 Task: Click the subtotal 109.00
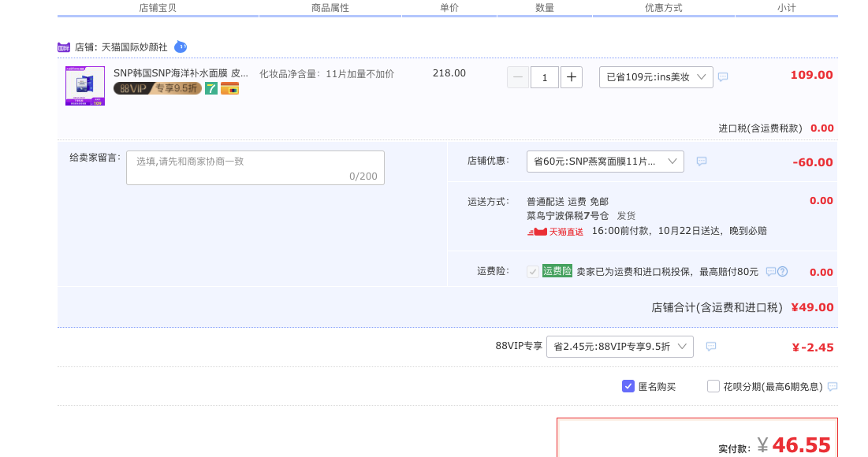coord(811,75)
